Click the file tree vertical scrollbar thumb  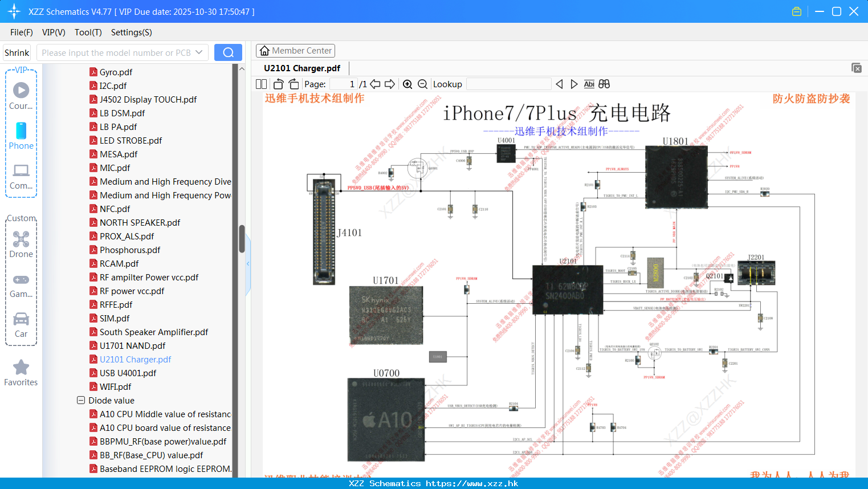point(242,239)
